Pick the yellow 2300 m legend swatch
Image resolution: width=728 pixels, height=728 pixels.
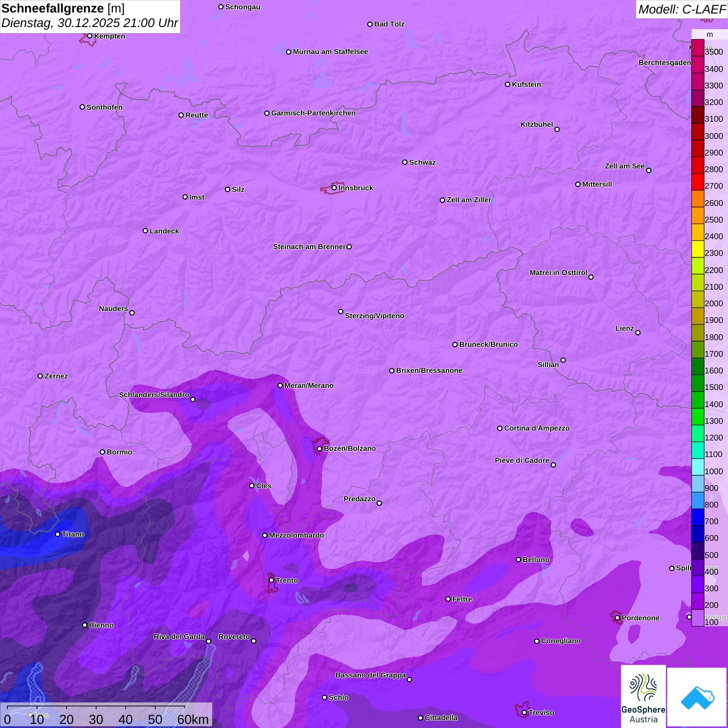698,249
